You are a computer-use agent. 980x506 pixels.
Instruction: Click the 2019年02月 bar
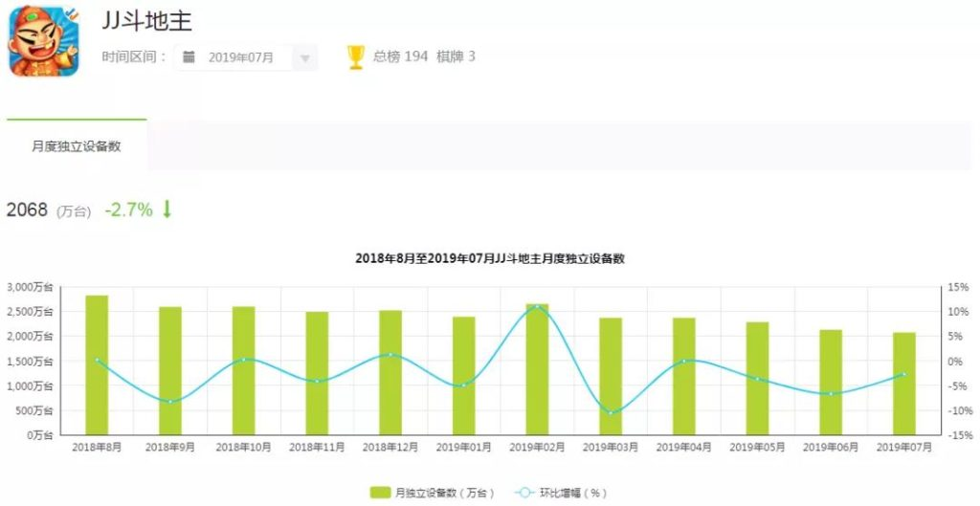click(x=537, y=369)
